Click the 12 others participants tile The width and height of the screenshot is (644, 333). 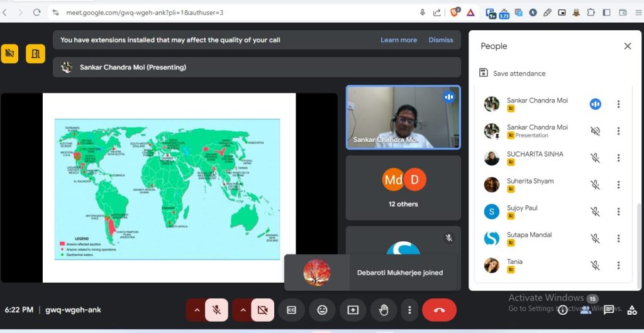(403, 188)
